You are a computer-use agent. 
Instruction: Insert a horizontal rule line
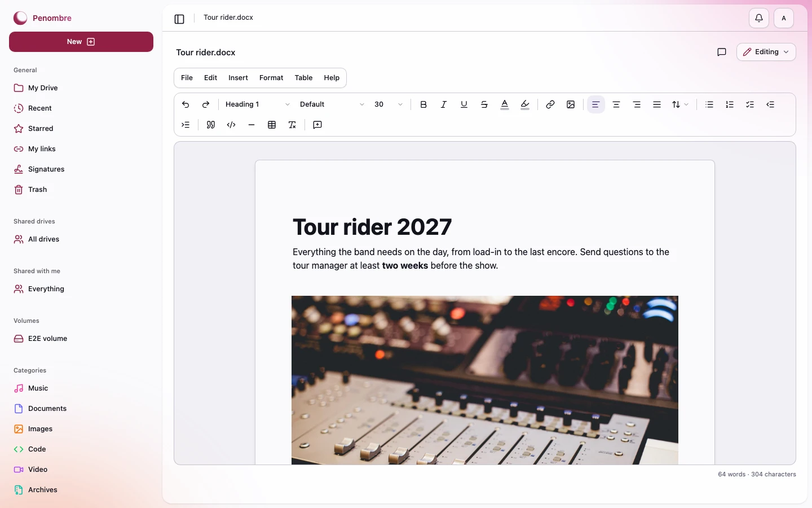click(251, 125)
